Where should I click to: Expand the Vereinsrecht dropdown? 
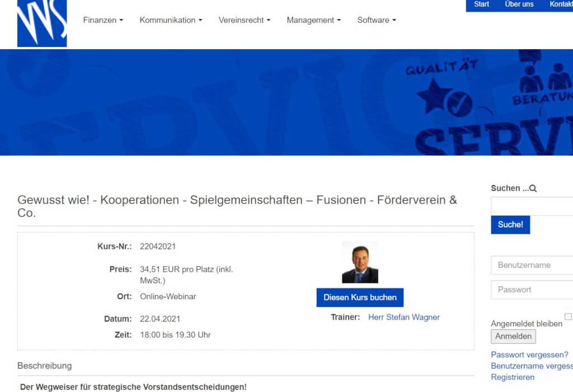[x=245, y=20]
